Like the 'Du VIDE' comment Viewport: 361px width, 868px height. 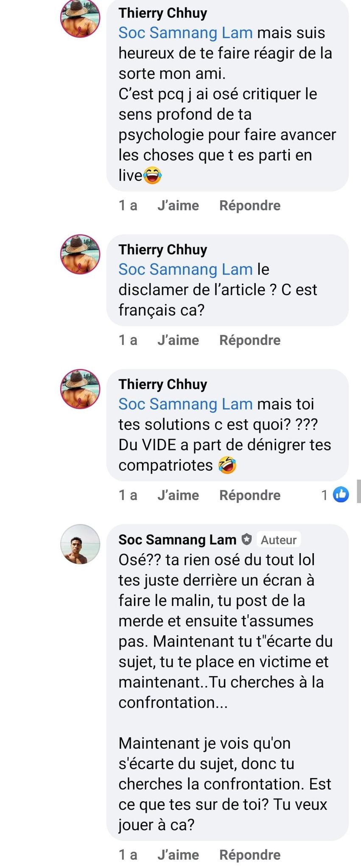pos(178,495)
